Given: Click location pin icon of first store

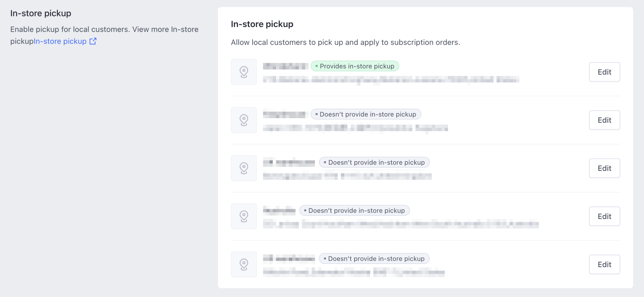Looking at the screenshot, I should click(244, 72).
